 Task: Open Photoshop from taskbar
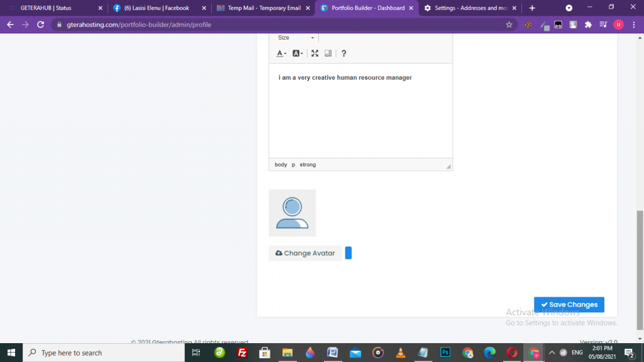[x=445, y=353]
